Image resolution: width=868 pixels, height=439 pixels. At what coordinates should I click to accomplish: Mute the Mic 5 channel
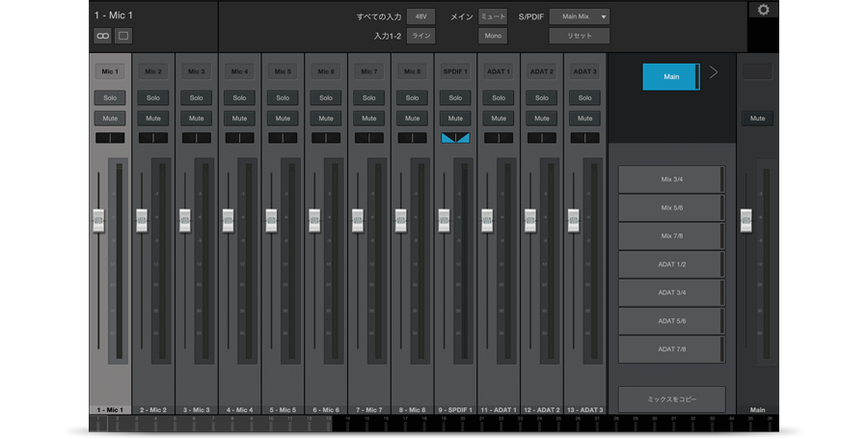[283, 119]
